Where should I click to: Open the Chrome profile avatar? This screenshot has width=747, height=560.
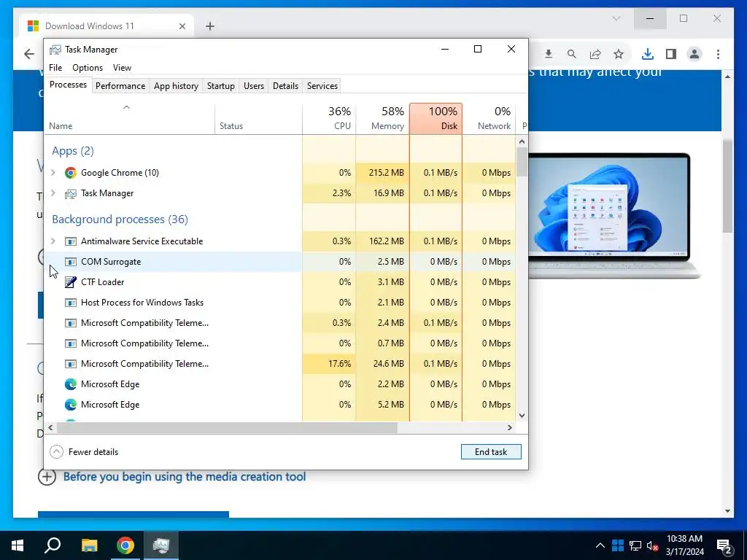coord(694,54)
